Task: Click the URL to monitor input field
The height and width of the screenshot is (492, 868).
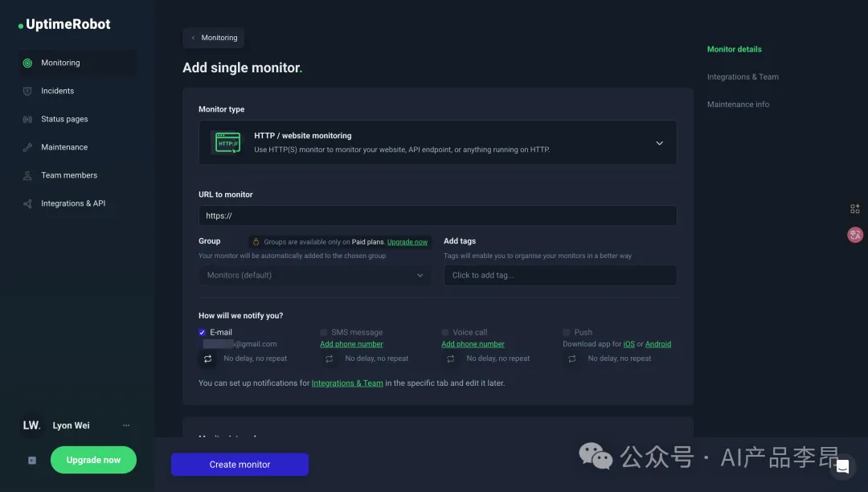Action: [437, 215]
